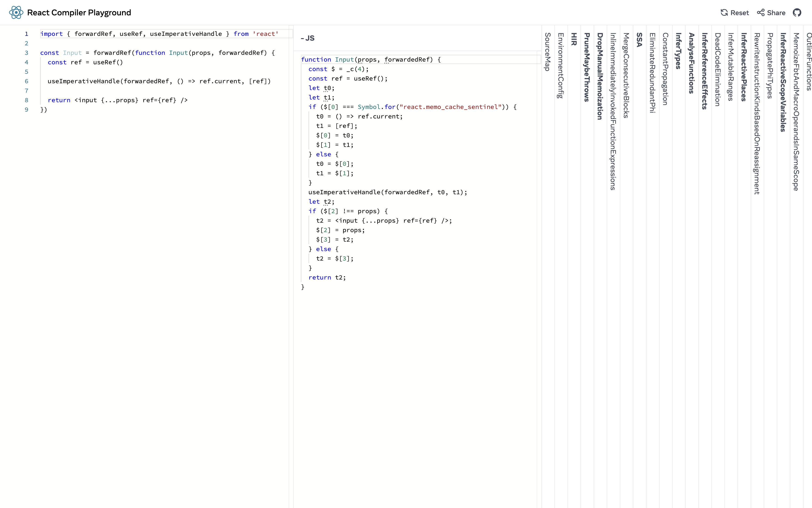Click 'return t2;' in output code

327,277
